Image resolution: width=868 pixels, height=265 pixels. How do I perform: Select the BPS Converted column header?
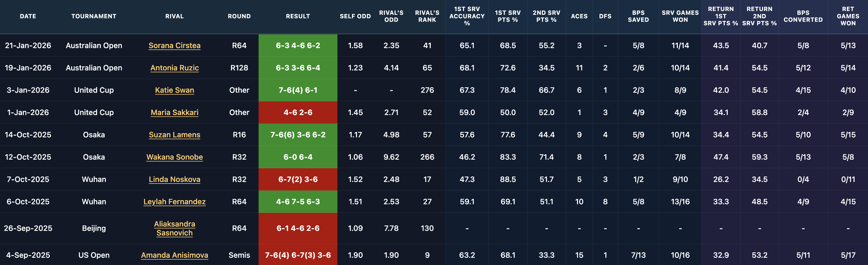803,16
